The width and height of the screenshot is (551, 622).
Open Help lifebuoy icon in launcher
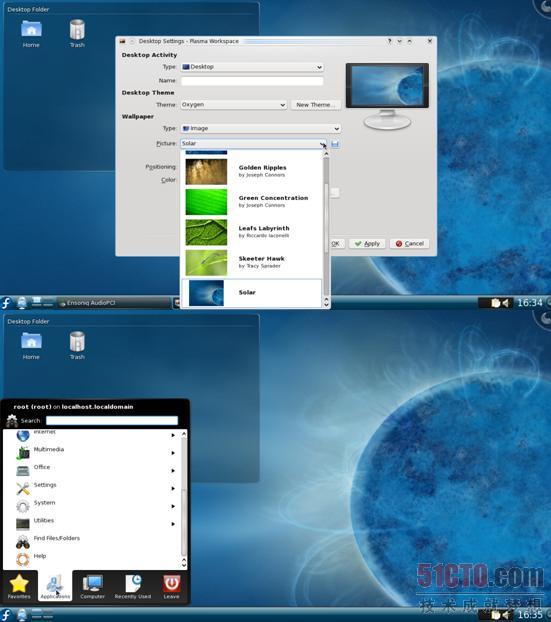23,559
